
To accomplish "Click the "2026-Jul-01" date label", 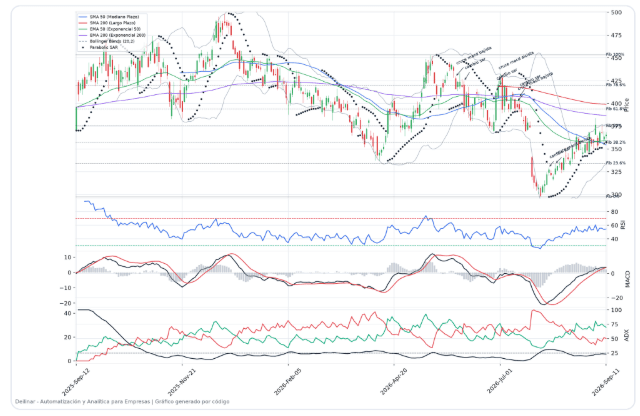I will tap(498, 383).
